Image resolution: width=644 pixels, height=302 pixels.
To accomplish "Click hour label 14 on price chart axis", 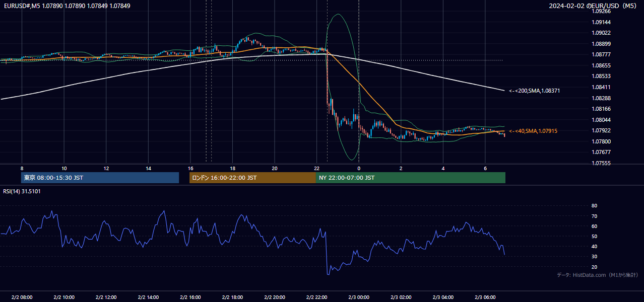I will (x=148, y=168).
